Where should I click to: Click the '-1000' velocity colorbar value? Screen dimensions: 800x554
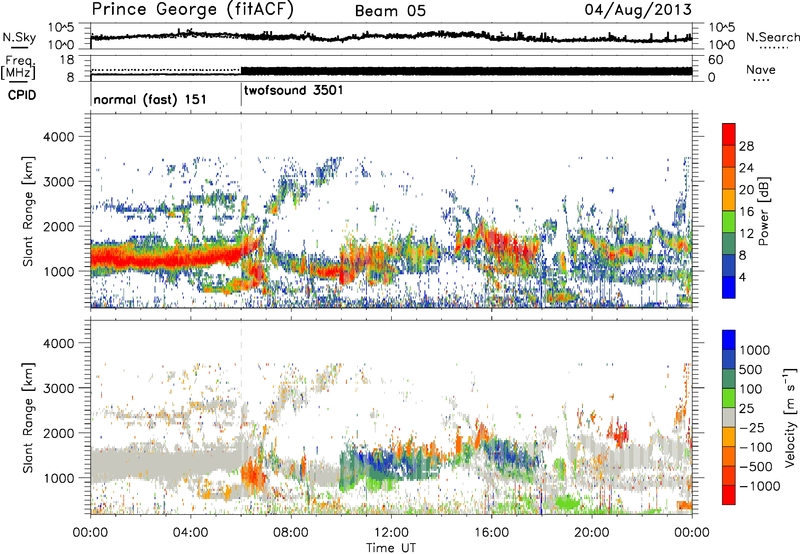pos(760,486)
